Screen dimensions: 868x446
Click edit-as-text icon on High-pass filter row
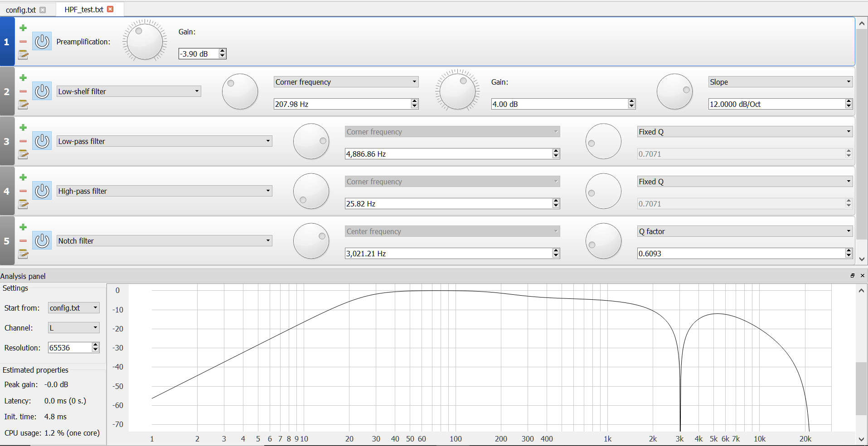tap(23, 205)
